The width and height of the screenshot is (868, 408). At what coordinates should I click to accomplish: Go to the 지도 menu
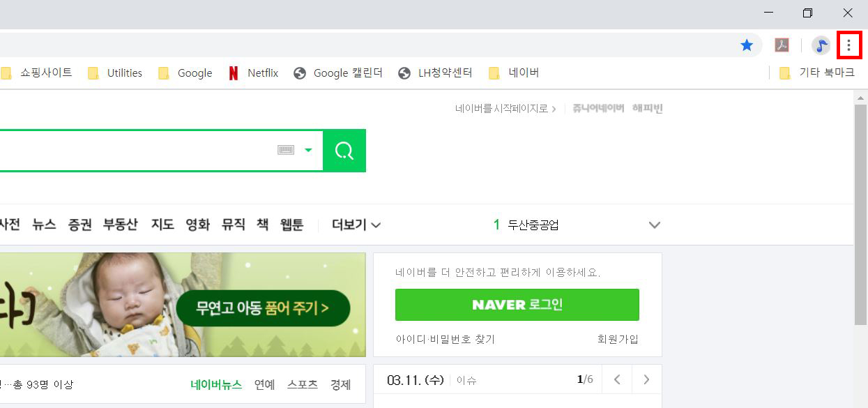pos(162,225)
